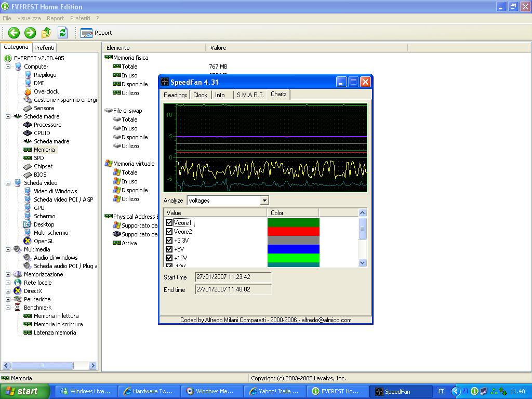Screen dimensions: 532x399
Task: Select Memoria in lettura benchmark
Action: click(56, 316)
